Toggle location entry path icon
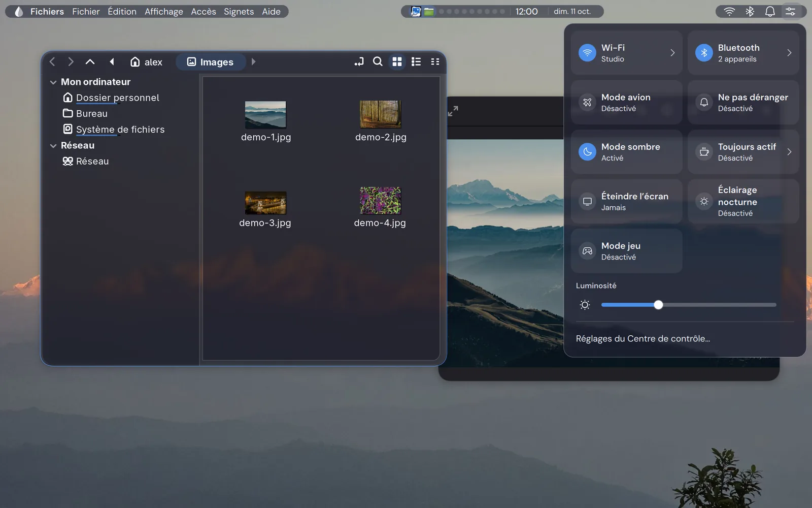Viewport: 812px width, 508px height. [359, 62]
